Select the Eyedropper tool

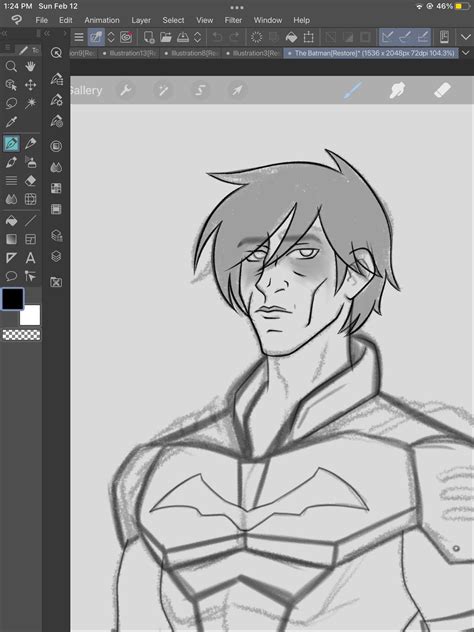(x=11, y=122)
